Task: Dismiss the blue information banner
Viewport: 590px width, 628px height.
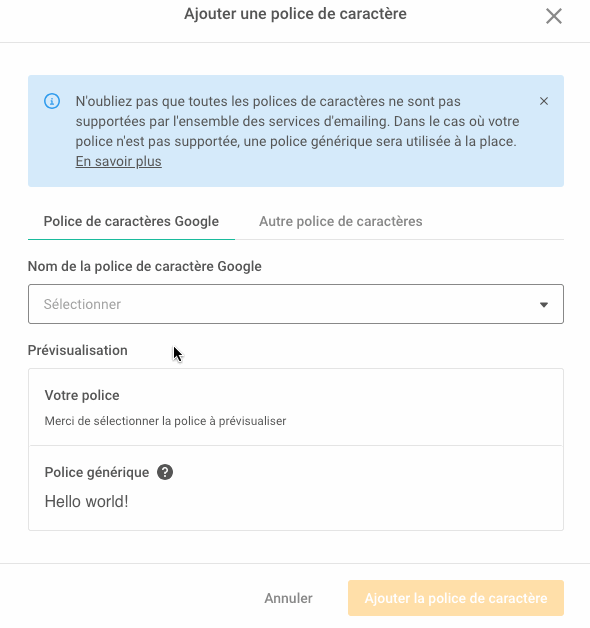Action: coord(544,101)
